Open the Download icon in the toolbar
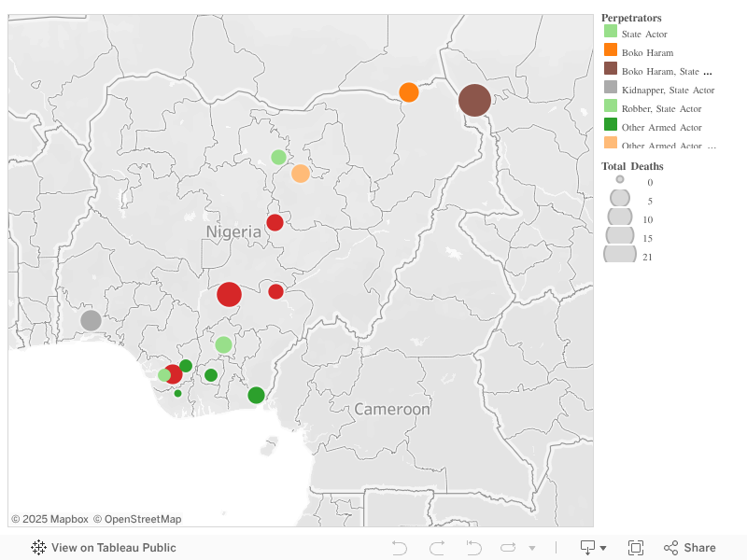747x560 pixels. tap(587, 548)
